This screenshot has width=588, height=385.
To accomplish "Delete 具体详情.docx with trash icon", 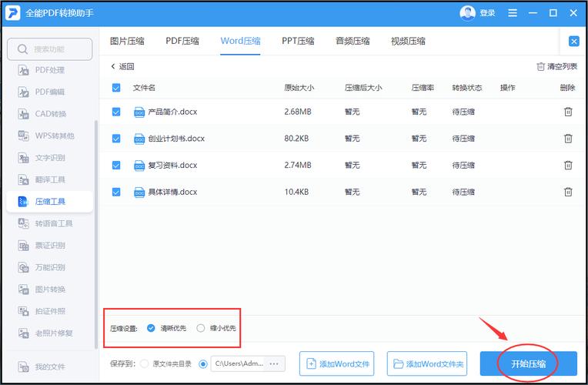I will [568, 192].
